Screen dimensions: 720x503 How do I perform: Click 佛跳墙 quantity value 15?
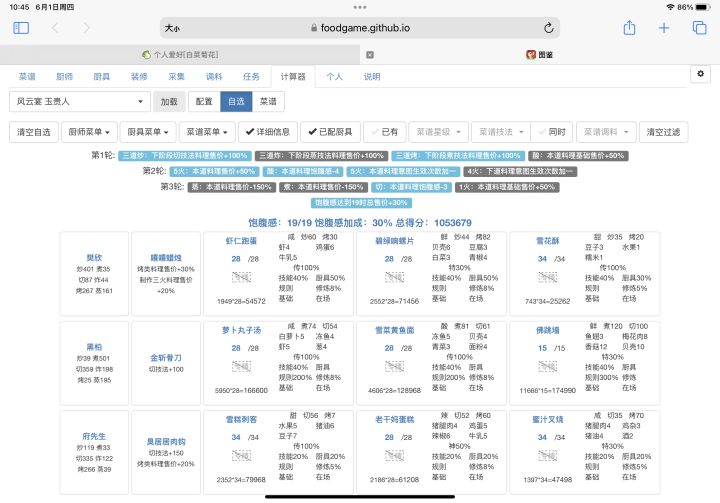[542, 348]
